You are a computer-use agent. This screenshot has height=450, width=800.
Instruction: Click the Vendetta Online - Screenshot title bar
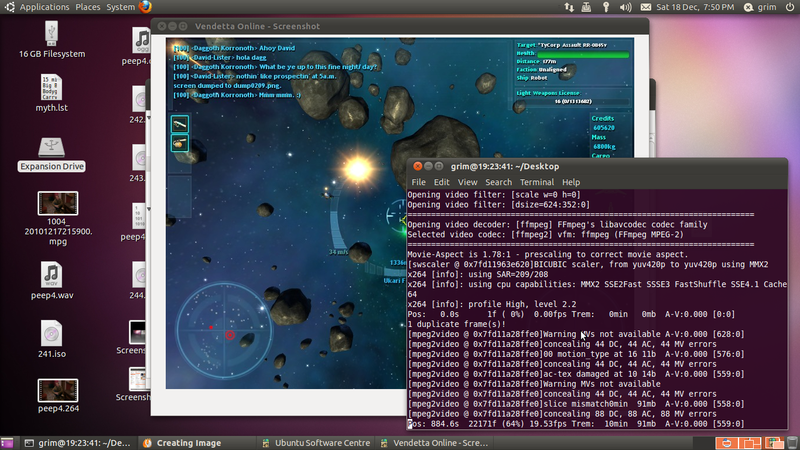point(399,26)
